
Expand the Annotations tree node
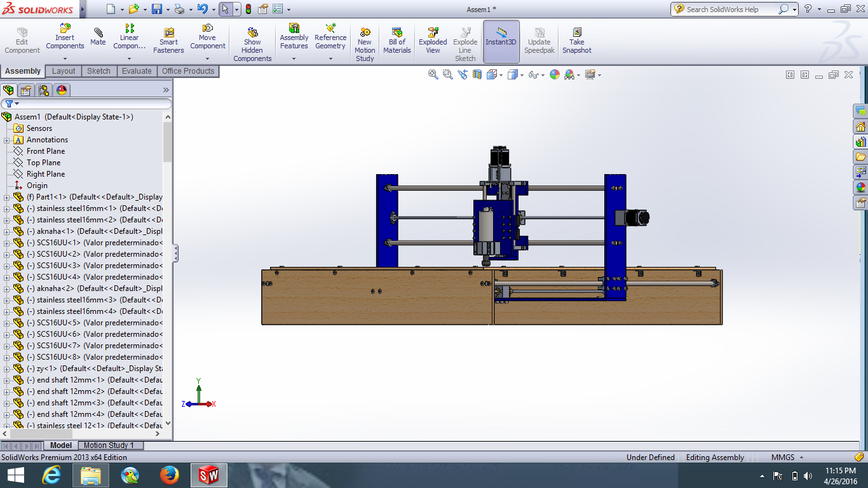click(6, 140)
